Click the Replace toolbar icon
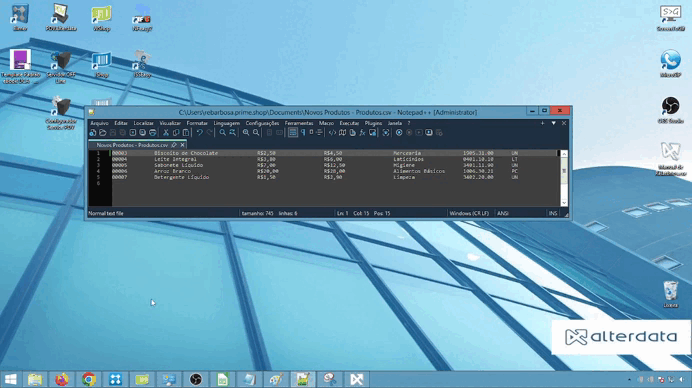692x388 pixels. point(232,132)
